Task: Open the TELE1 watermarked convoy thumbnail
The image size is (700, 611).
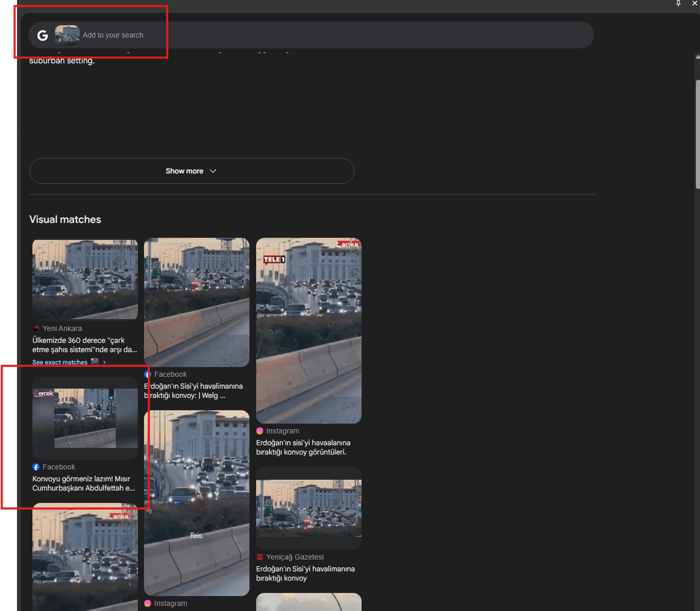Action: [309, 330]
